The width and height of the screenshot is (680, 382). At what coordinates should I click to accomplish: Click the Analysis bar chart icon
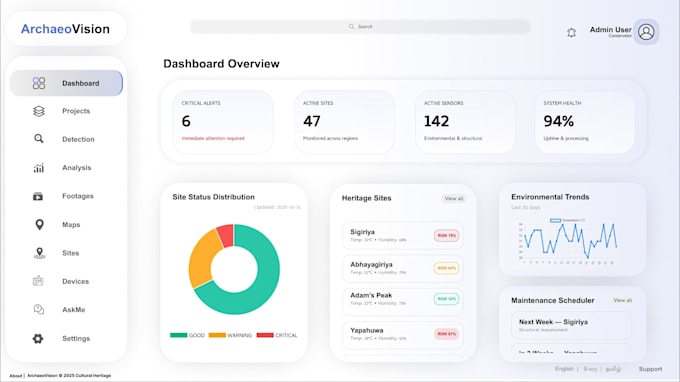pyautogui.click(x=39, y=168)
